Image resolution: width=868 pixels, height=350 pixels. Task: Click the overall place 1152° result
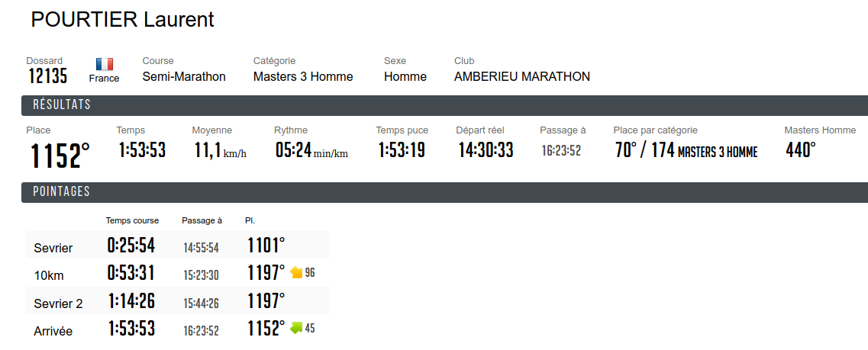click(60, 156)
